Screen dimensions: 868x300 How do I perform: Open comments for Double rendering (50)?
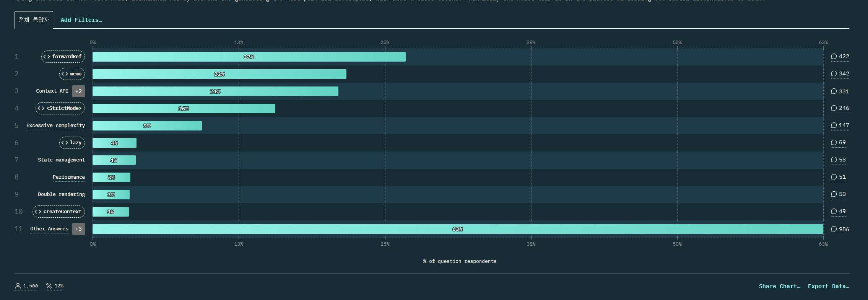coord(838,194)
